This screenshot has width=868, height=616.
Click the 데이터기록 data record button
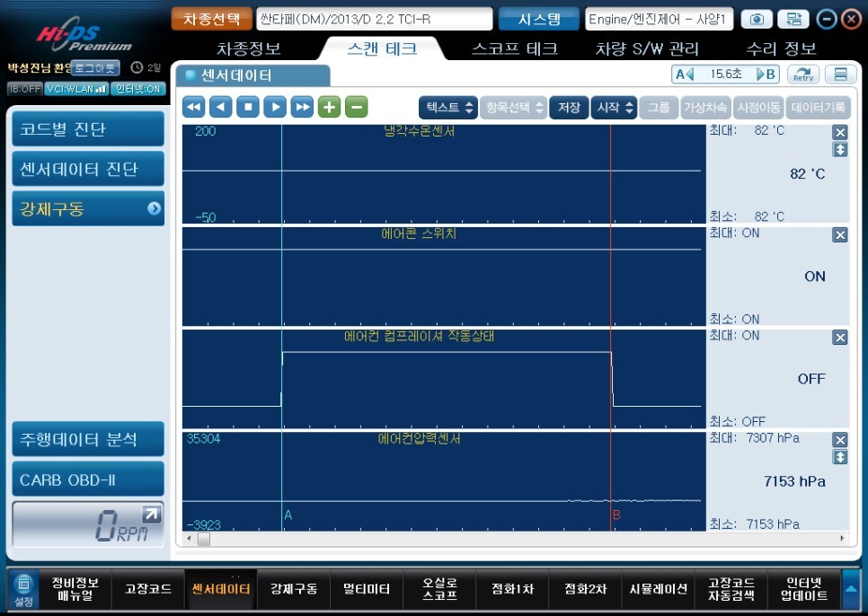point(819,107)
